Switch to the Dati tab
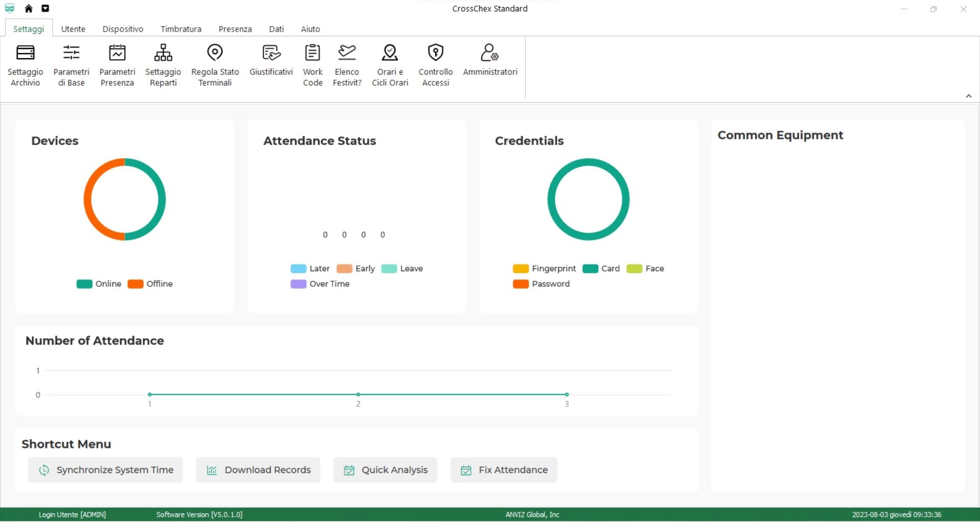 click(x=276, y=29)
